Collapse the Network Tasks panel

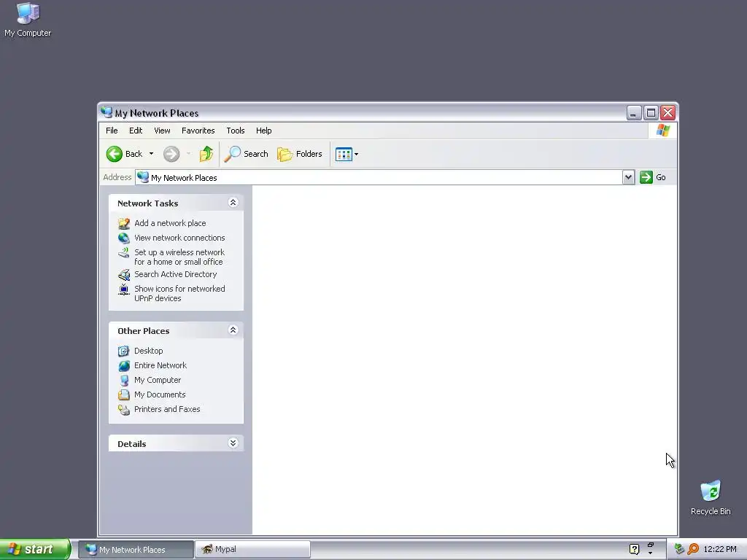click(233, 203)
